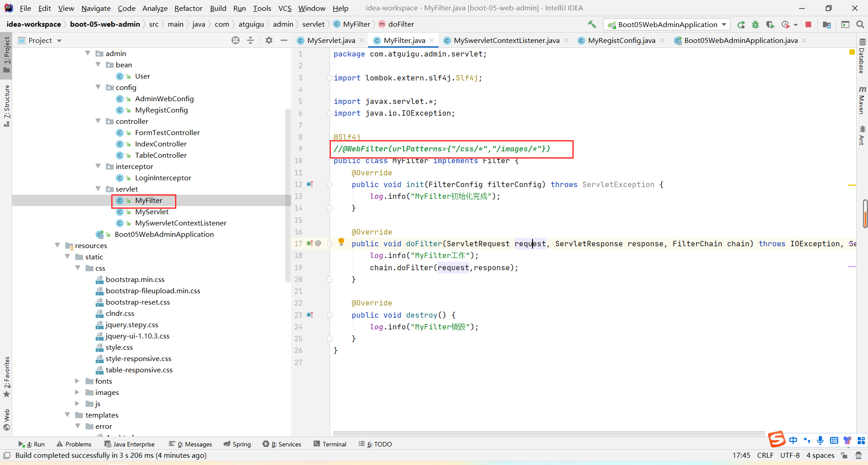868x465 pixels.
Task: Open the Database tool window on the right edge
Action: click(x=862, y=57)
